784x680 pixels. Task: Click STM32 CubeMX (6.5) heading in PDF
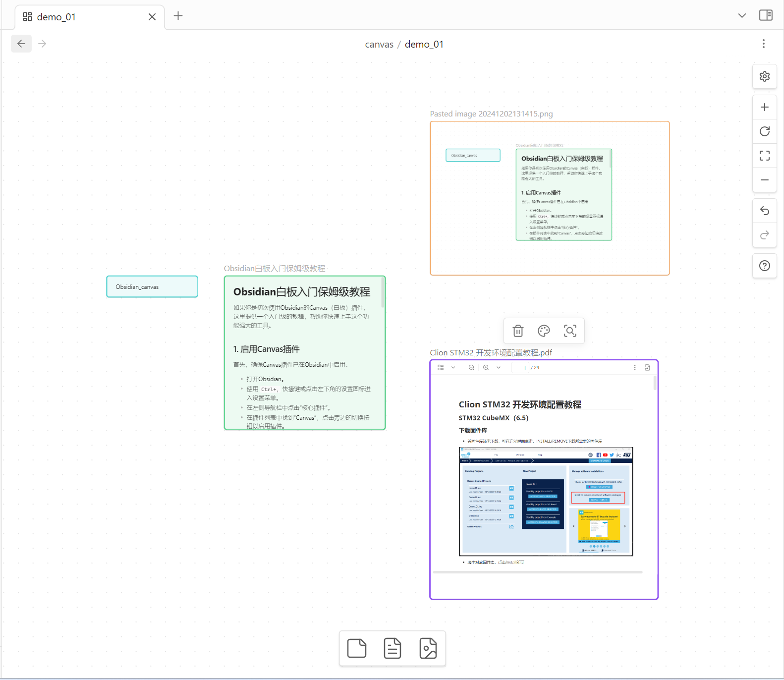coord(494,418)
